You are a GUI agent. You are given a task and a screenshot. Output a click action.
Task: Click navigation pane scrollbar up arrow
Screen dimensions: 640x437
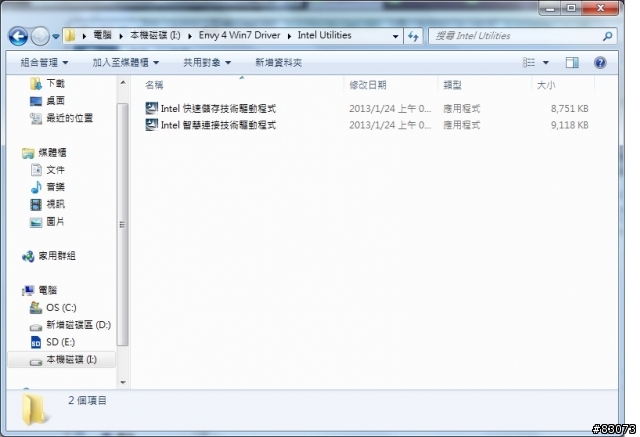[x=123, y=83]
